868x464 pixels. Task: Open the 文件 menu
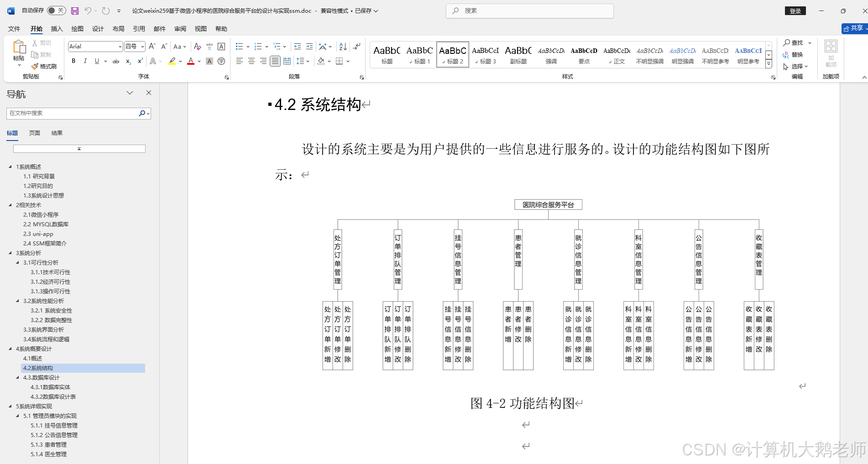14,29
